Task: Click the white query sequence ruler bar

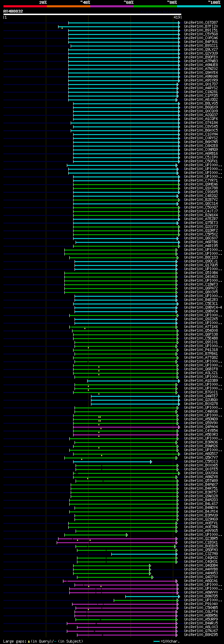Action: point(92,14)
